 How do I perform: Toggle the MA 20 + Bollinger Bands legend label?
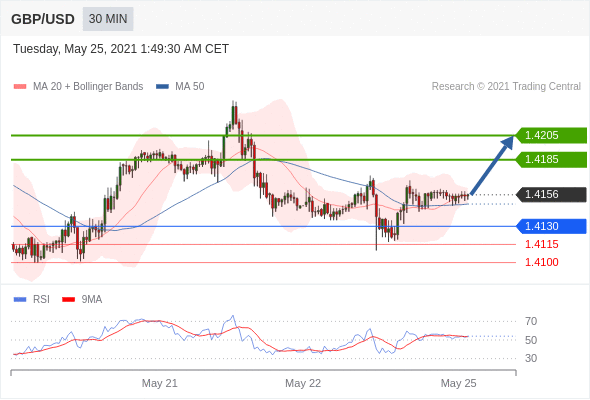[x=88, y=87]
